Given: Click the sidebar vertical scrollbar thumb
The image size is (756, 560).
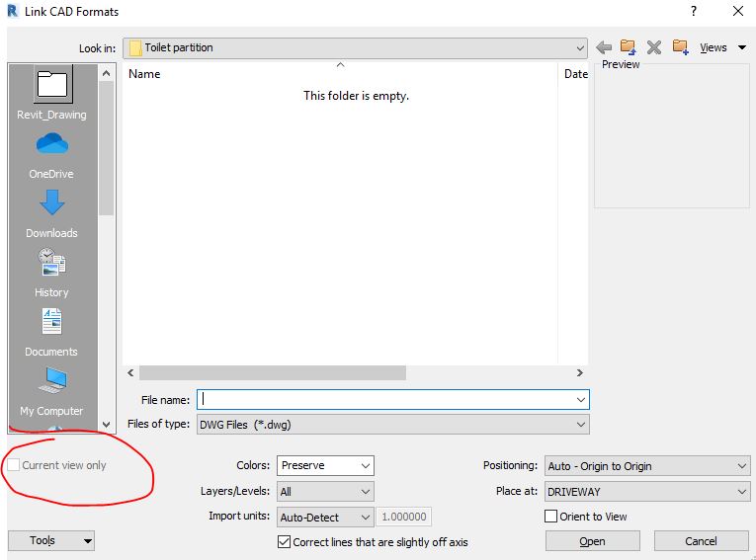Looking at the screenshot, I should [106, 148].
